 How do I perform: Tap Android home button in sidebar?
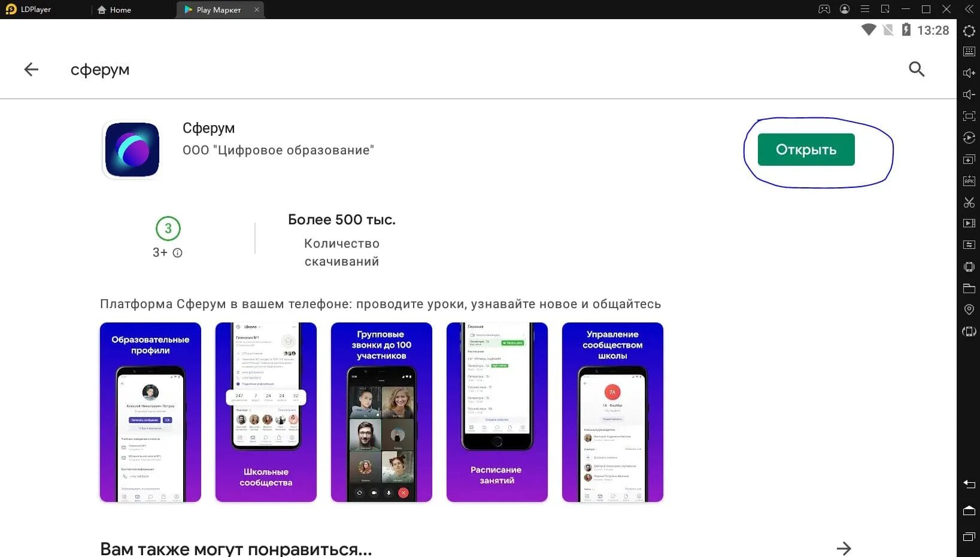(969, 510)
